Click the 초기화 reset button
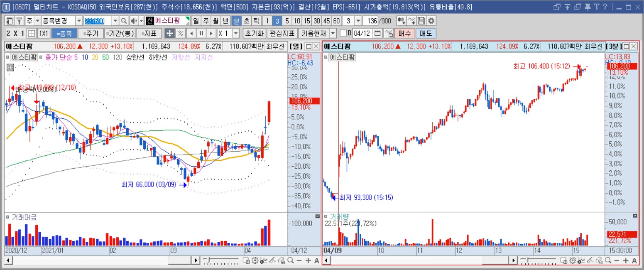644x270 pixels. 254,33
